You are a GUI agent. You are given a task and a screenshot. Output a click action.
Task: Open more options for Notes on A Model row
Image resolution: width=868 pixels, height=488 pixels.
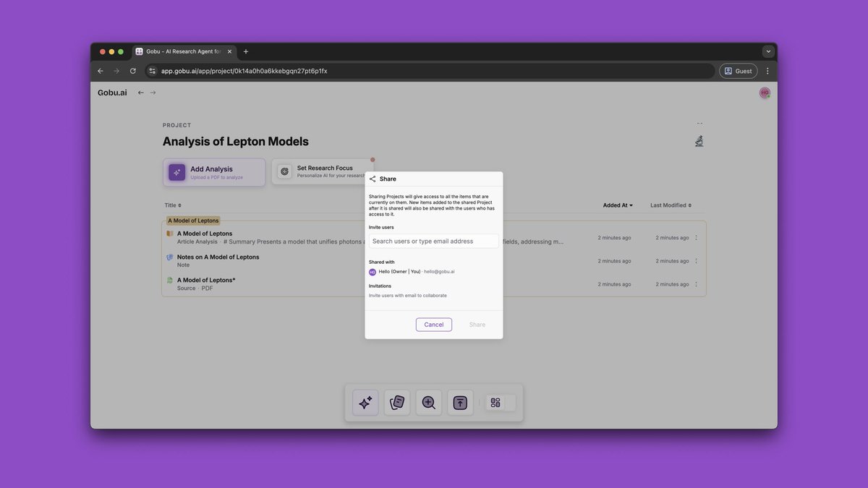point(697,261)
